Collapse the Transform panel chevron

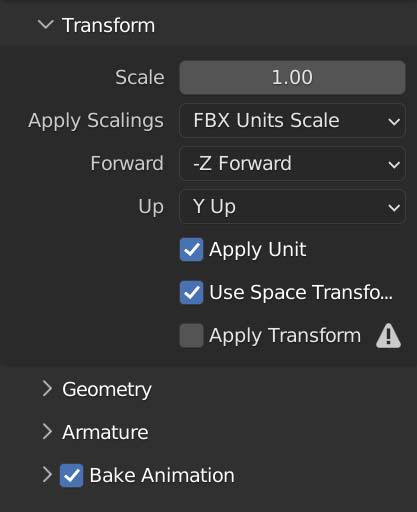[x=46, y=25]
